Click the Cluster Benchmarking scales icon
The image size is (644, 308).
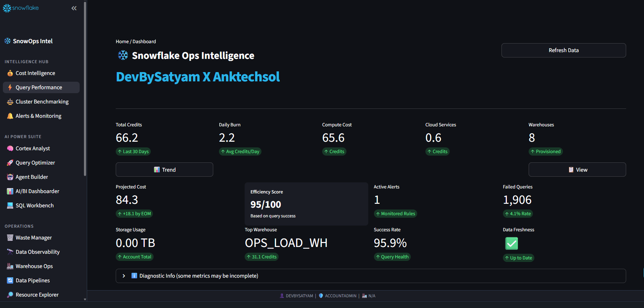(x=10, y=102)
